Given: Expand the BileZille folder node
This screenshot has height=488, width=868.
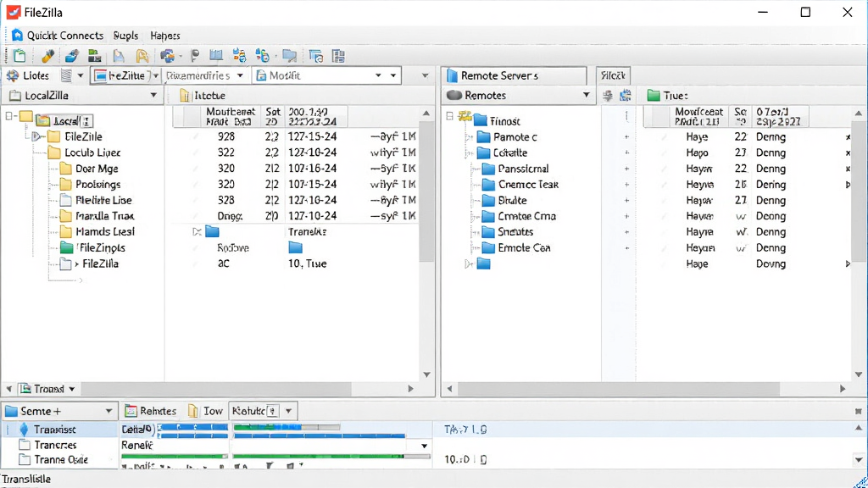Looking at the screenshot, I should (x=36, y=136).
